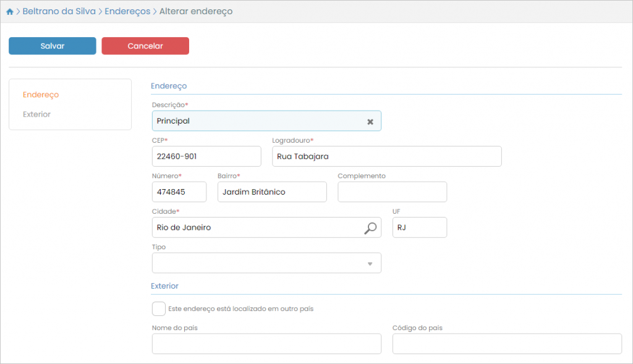Click the empty Complemento field

click(392, 192)
